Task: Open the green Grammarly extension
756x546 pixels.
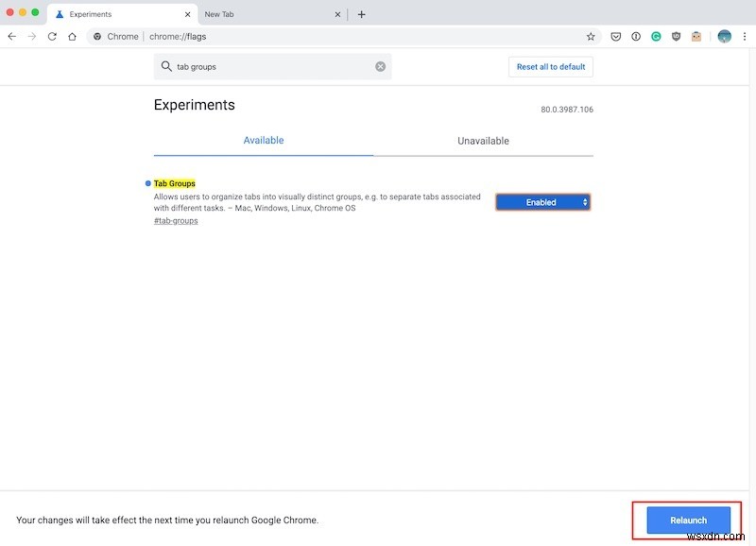Action: click(x=656, y=37)
